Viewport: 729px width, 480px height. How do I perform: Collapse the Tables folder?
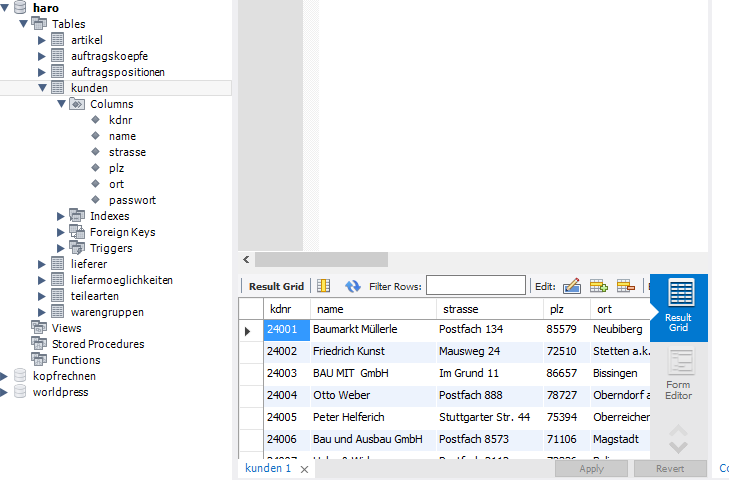click(x=24, y=23)
